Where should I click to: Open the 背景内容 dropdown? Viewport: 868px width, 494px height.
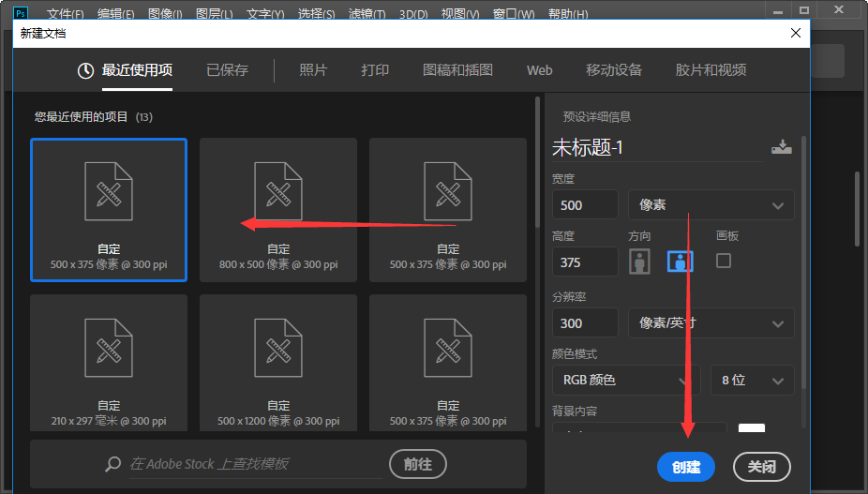(639, 427)
